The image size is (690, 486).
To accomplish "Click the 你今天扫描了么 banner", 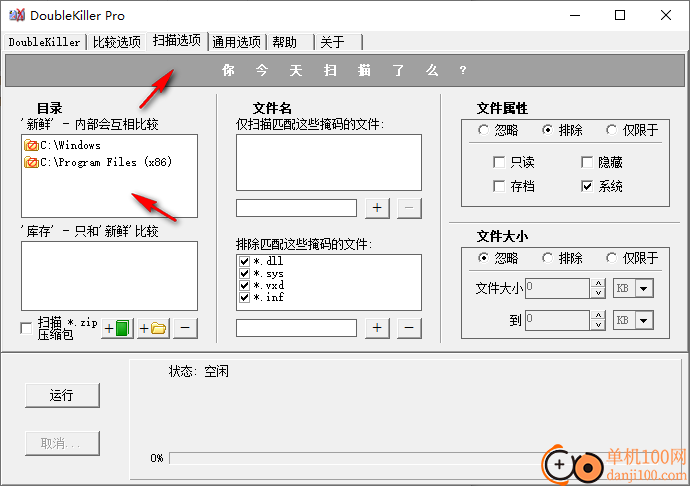I will tap(345, 70).
